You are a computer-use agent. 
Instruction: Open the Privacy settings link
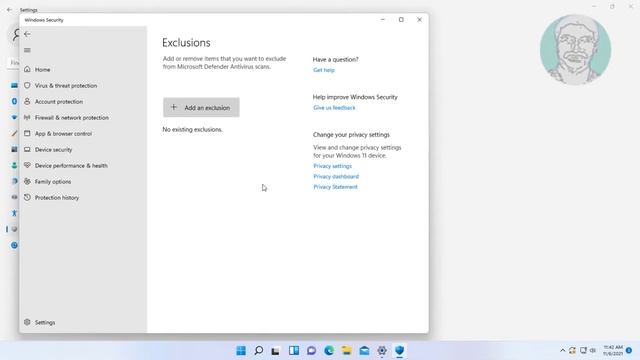coord(332,166)
